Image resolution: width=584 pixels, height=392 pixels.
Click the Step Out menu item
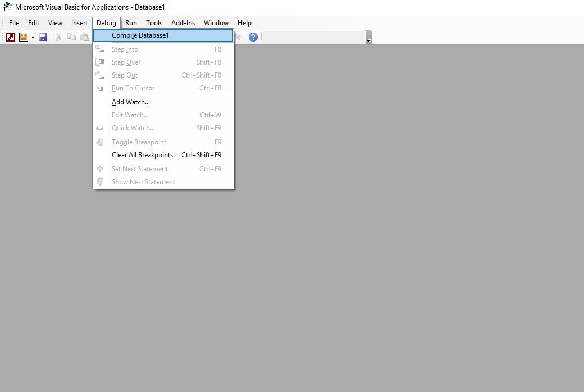click(x=163, y=75)
